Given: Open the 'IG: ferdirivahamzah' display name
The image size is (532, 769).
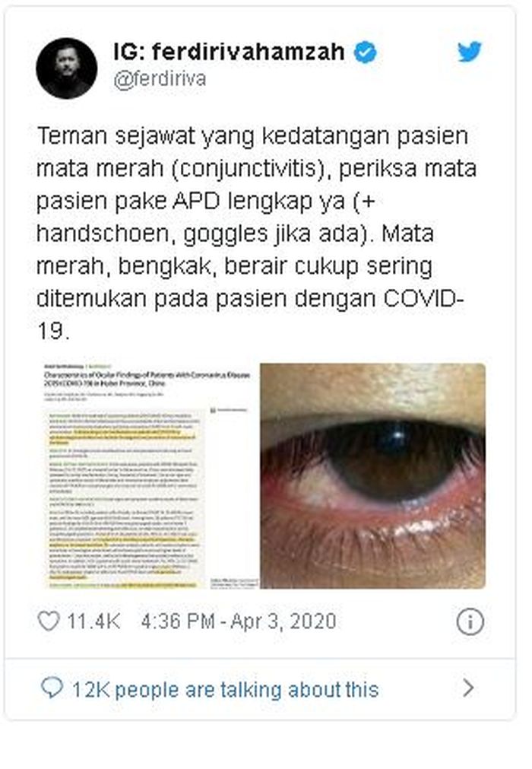Looking at the screenshot, I should pyautogui.click(x=230, y=52).
